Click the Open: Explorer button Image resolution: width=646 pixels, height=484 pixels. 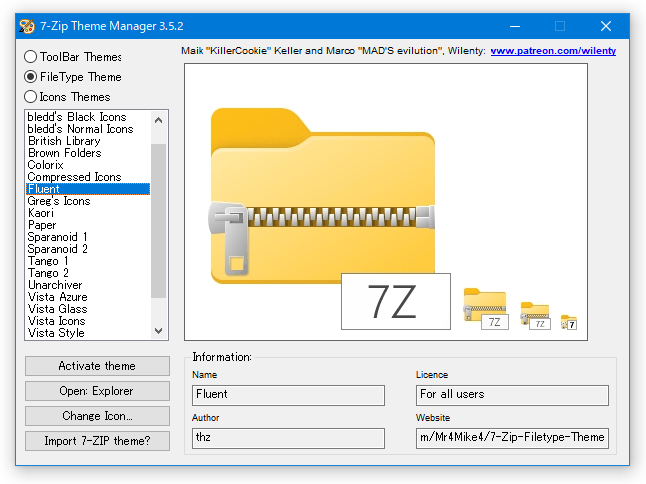(x=97, y=391)
